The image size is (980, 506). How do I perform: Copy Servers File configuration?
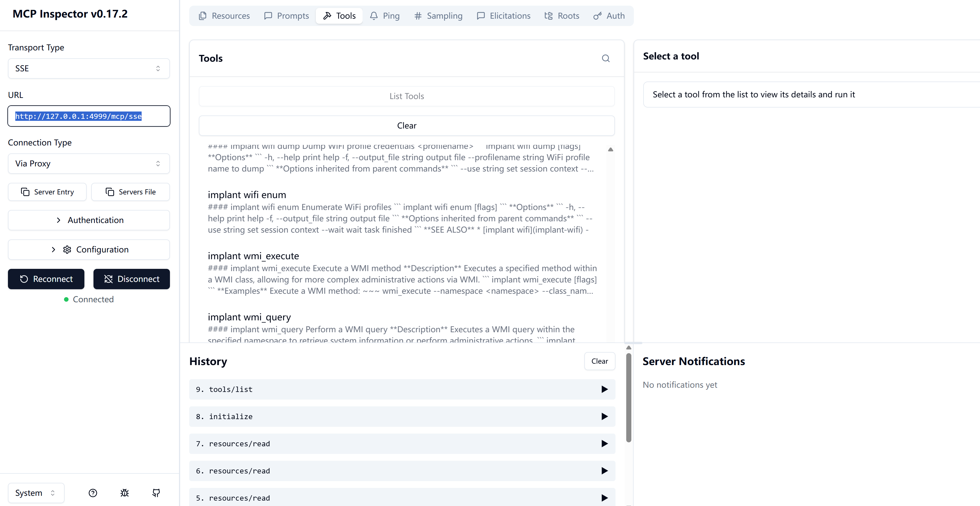tap(131, 192)
